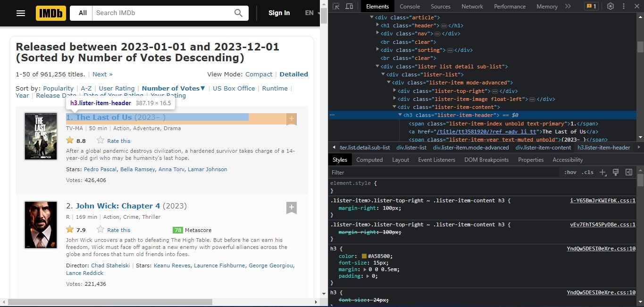This screenshot has width=644, height=307.
Task: Expand the div class="sorting" node
Action: (378, 50)
